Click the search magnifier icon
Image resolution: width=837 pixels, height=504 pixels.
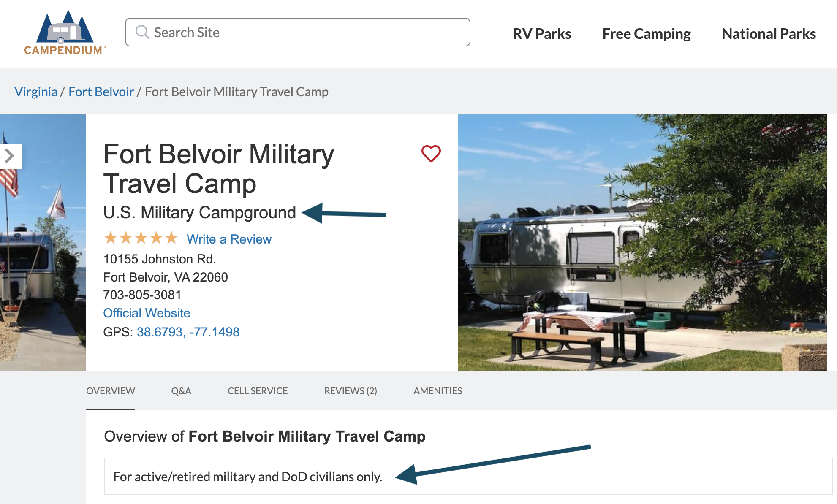coord(142,32)
